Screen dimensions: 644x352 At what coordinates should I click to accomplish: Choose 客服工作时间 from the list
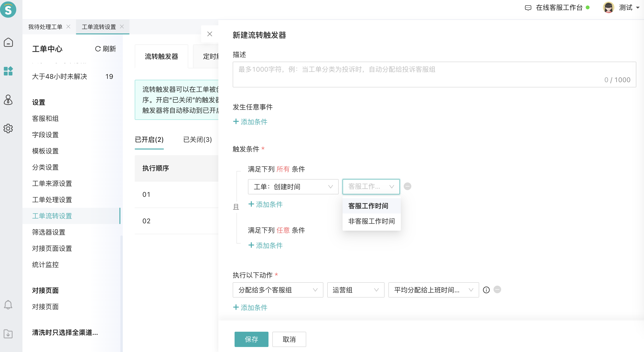(371, 206)
